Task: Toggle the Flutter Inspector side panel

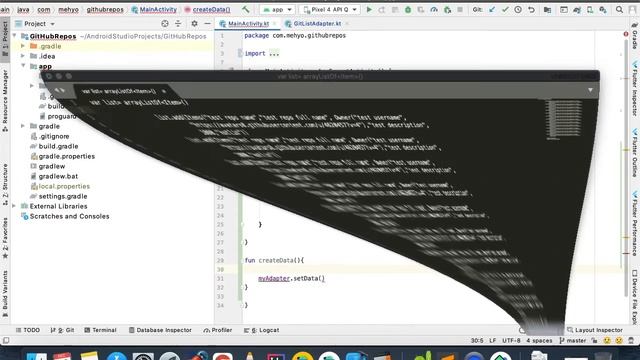Action: click(635, 88)
